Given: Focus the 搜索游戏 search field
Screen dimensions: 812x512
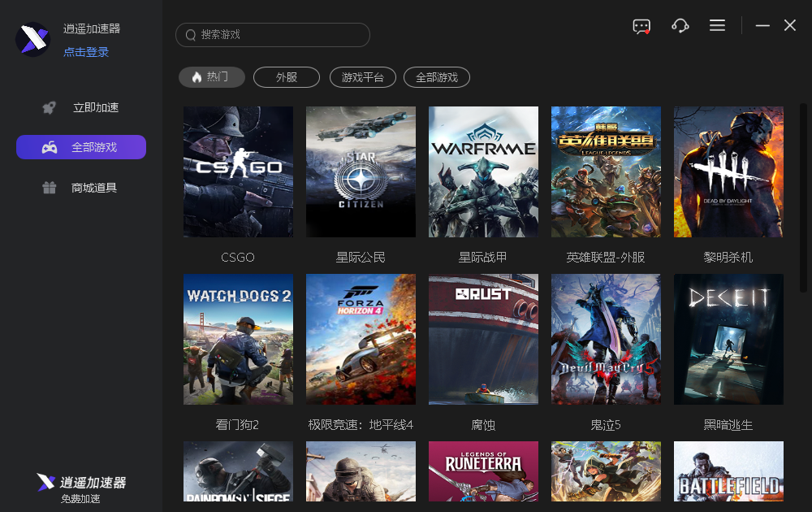Looking at the screenshot, I should point(273,35).
